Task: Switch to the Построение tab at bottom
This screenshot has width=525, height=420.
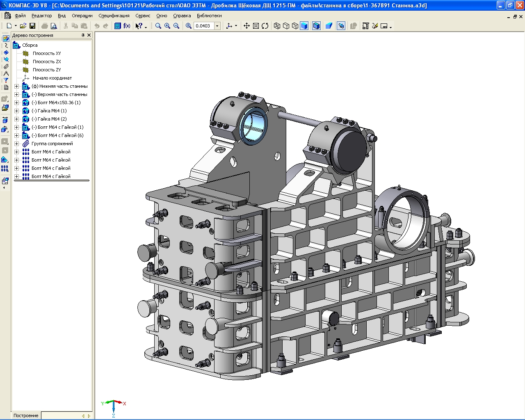Action: click(26, 415)
